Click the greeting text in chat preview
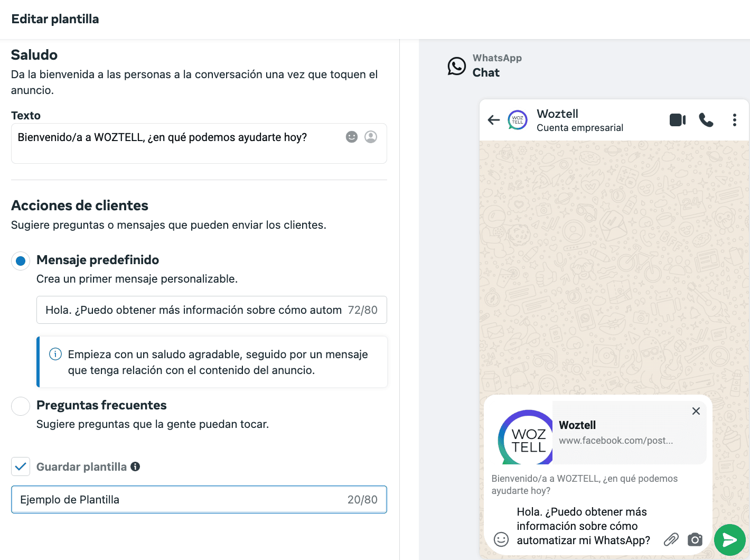Viewport: 750px width, 560px height. click(584, 484)
